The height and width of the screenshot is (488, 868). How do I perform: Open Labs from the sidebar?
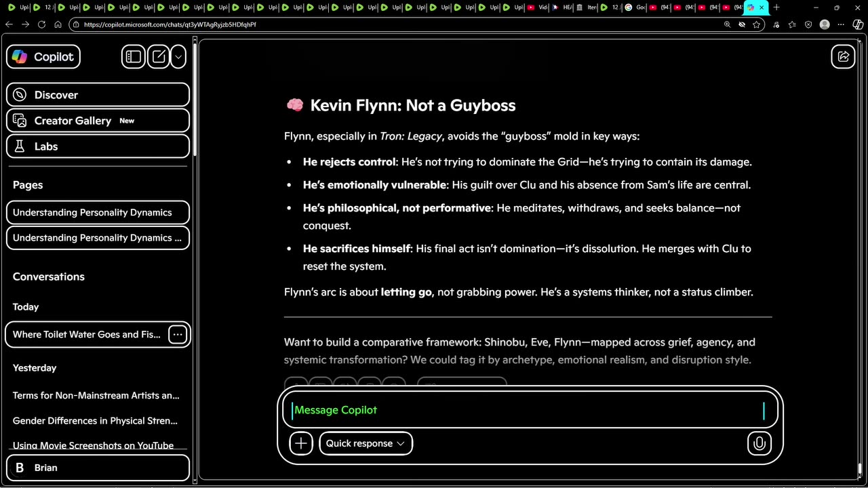[98, 146]
